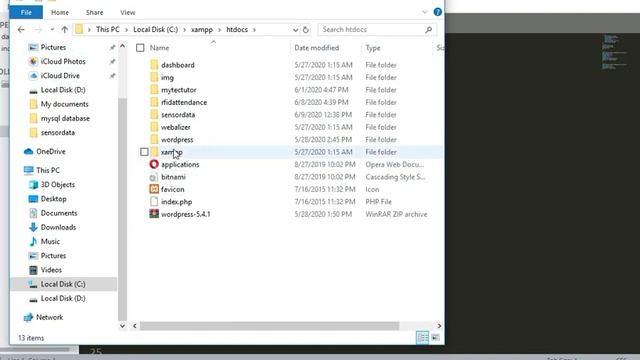The height and width of the screenshot is (360, 640).
Task: Select This PC in navigation pane
Action: click(x=42, y=170)
